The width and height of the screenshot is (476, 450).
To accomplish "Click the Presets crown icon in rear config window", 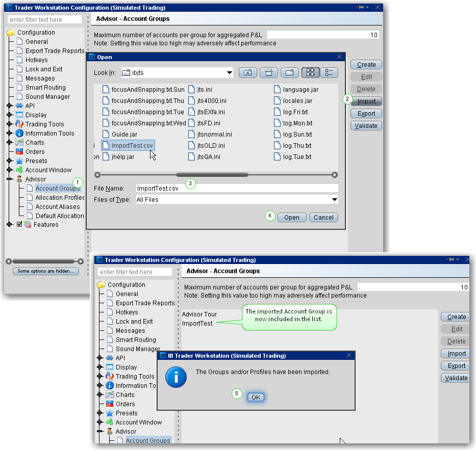I will [19, 161].
